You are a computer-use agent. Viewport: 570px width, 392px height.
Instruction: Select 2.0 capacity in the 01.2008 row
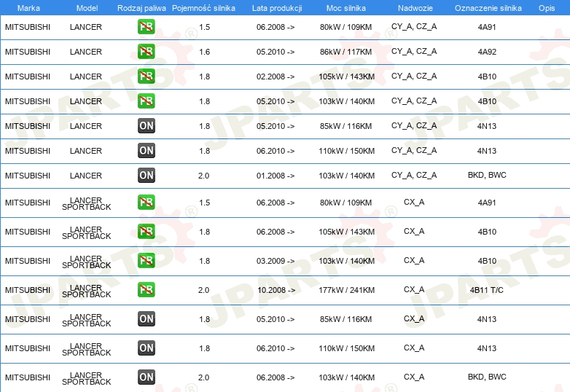[203, 176]
